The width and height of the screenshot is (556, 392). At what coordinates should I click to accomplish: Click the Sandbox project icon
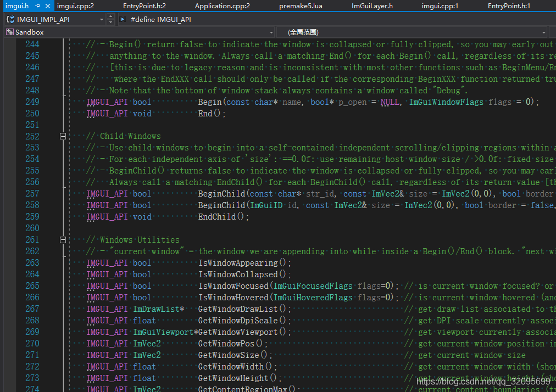[9, 32]
